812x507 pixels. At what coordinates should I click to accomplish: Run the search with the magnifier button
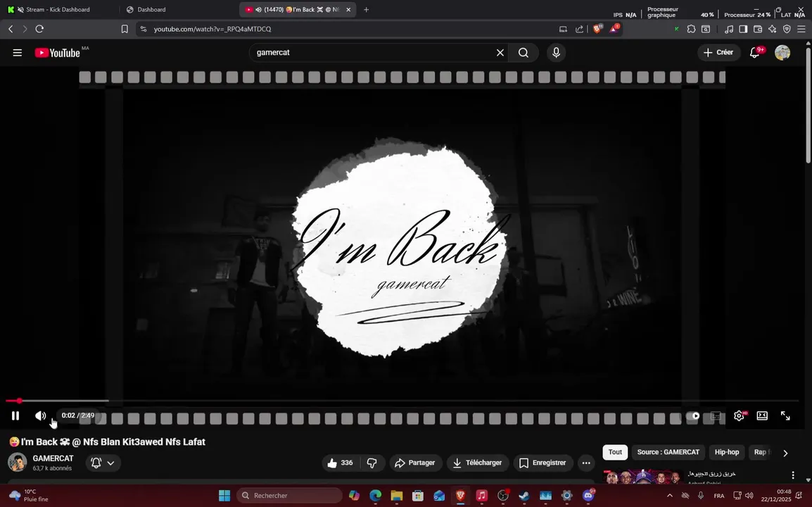(524, 52)
